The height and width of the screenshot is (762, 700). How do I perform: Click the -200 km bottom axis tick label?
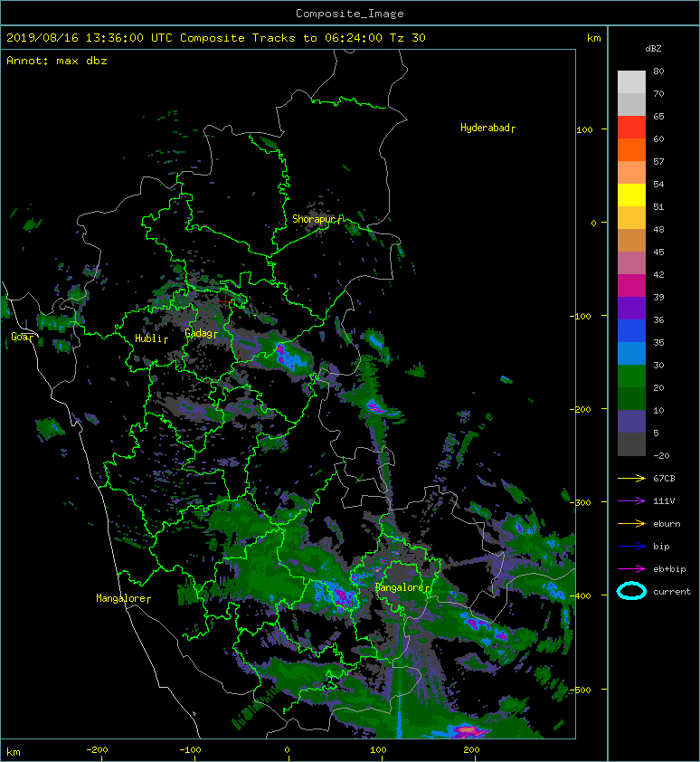click(x=97, y=750)
